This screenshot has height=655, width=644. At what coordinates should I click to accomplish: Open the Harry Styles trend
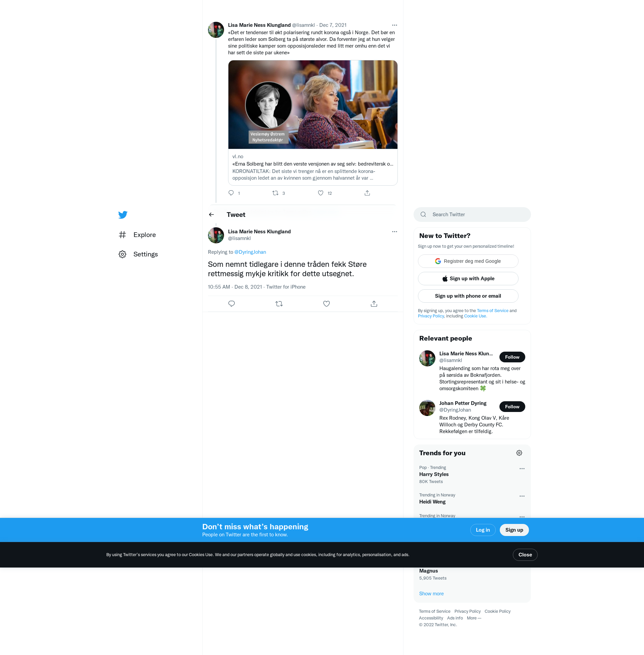pos(434,475)
